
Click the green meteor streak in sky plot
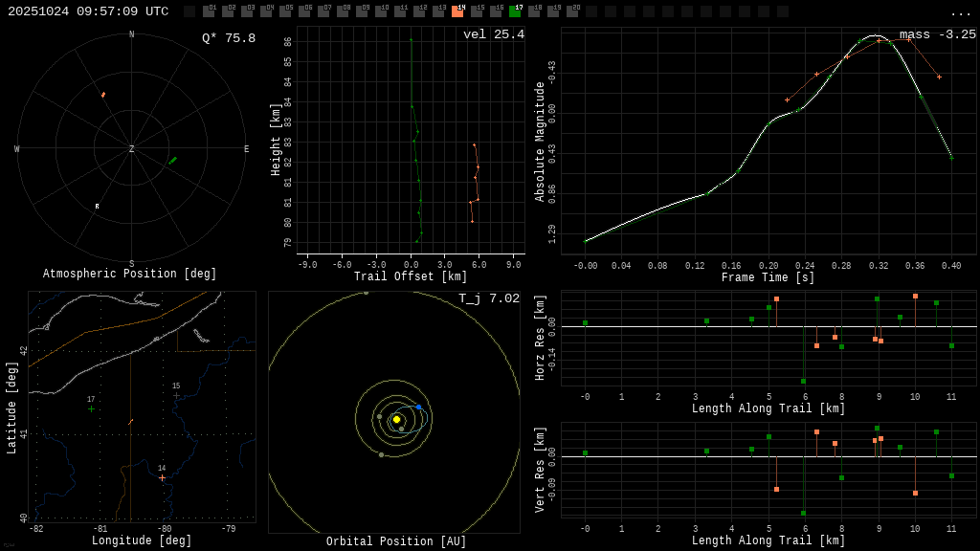click(172, 161)
